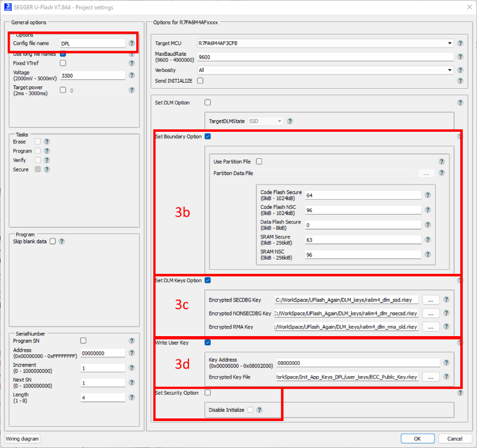This screenshot has width=477, height=448.
Task: Open help for Disable Initialize option
Action: coord(259,409)
